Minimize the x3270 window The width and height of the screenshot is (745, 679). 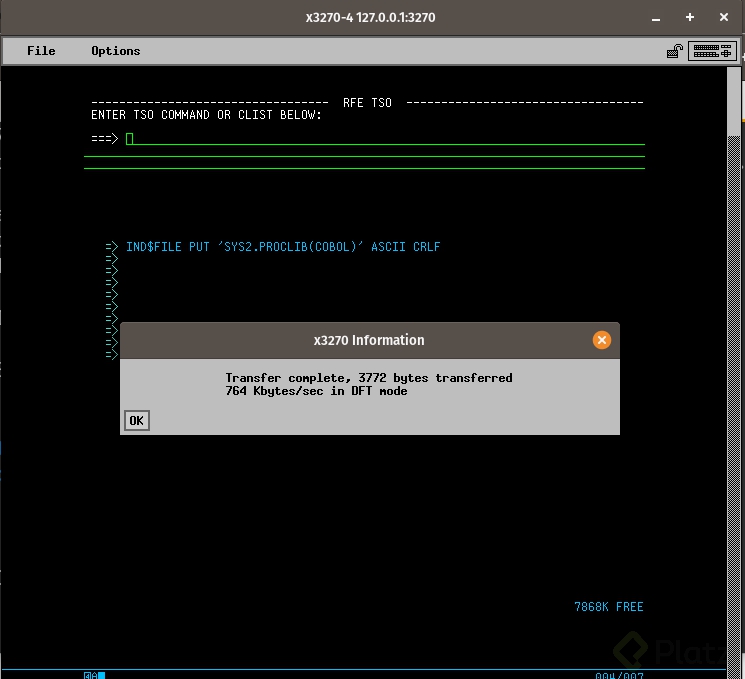tap(656, 18)
